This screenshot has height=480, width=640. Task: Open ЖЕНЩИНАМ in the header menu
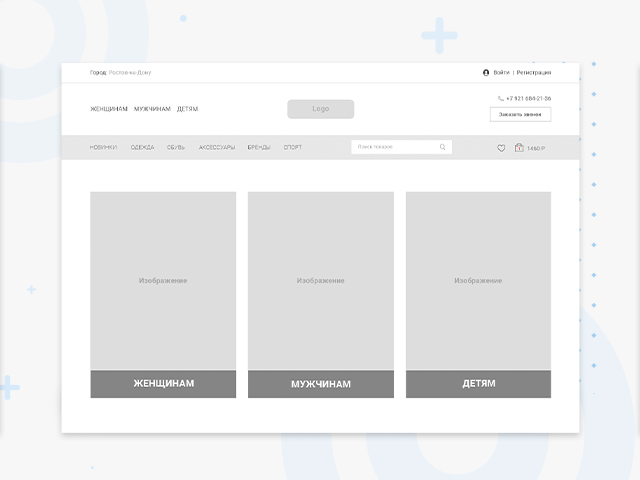(109, 109)
